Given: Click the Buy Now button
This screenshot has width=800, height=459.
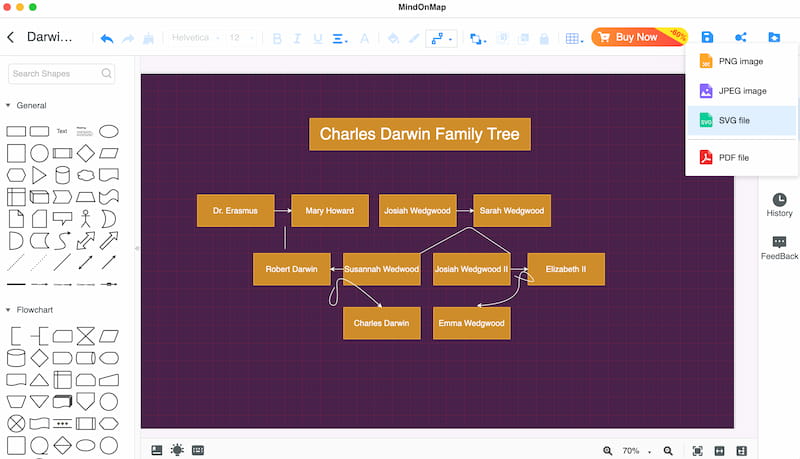Looking at the screenshot, I should (x=636, y=37).
